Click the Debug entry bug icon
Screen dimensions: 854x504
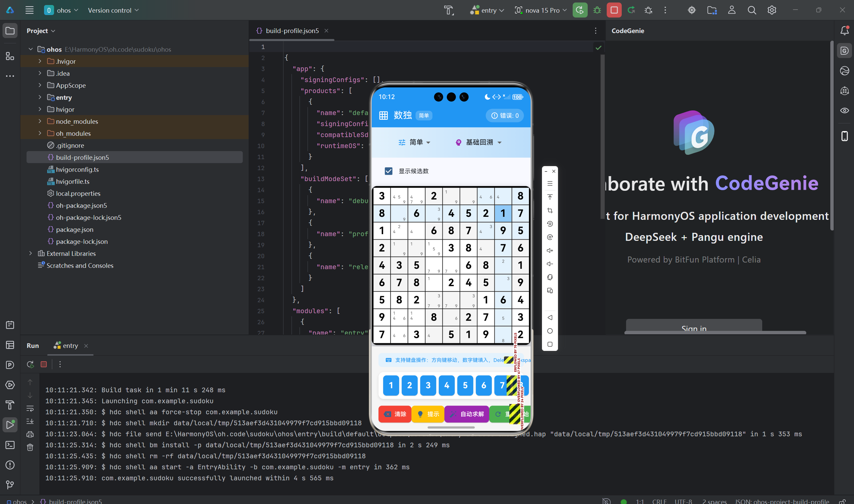(x=597, y=10)
